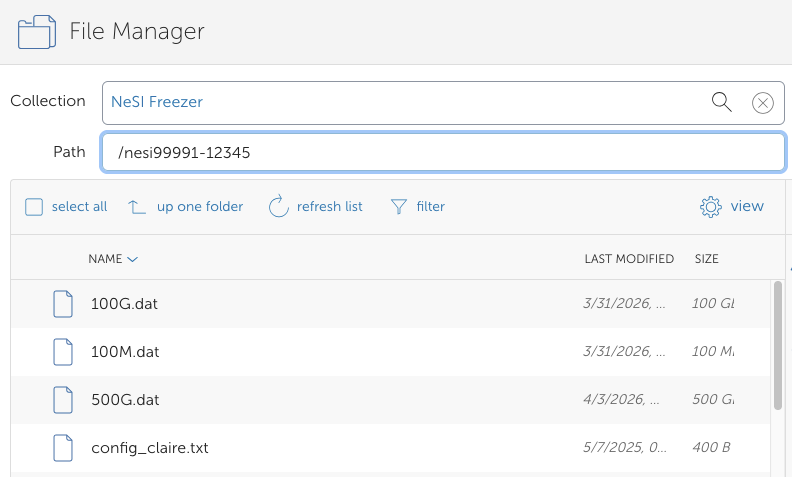Click the Path input field

442,153
